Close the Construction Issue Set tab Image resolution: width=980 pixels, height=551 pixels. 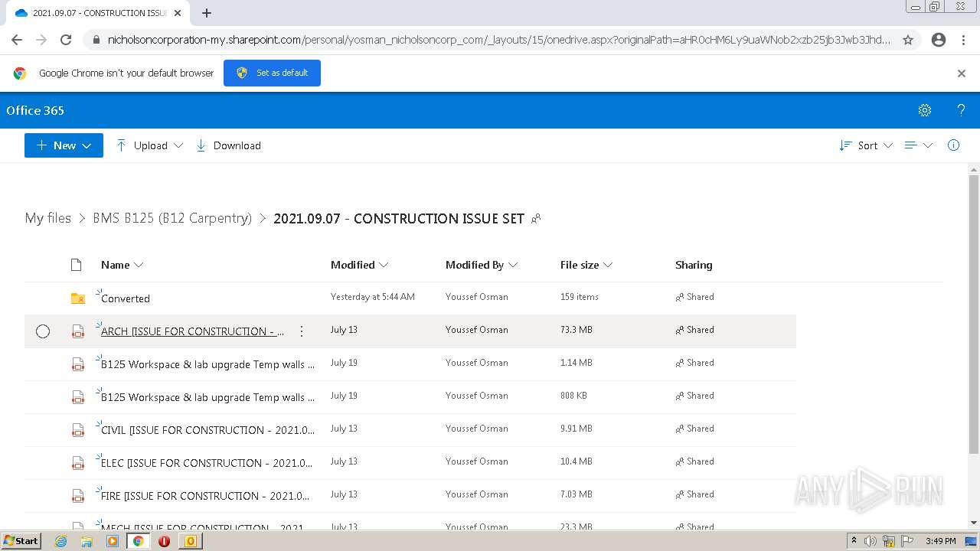178,13
